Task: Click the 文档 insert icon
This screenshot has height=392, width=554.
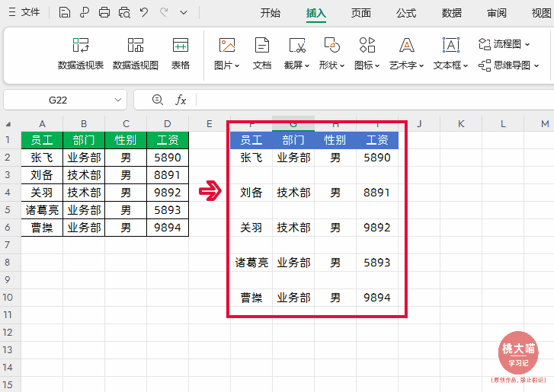Action: [262, 54]
